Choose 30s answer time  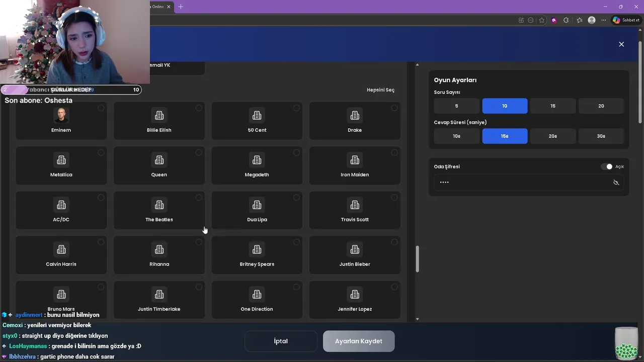pyautogui.click(x=601, y=136)
